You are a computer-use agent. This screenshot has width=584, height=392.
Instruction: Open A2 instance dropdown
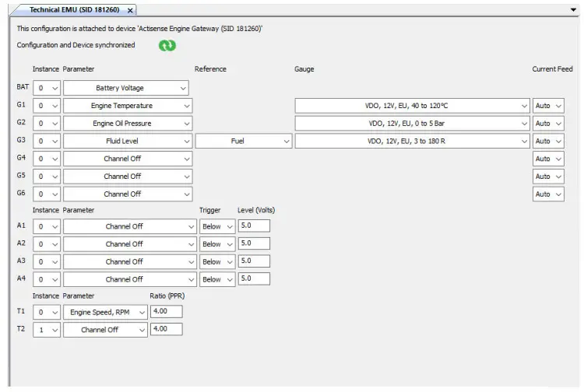coord(47,244)
